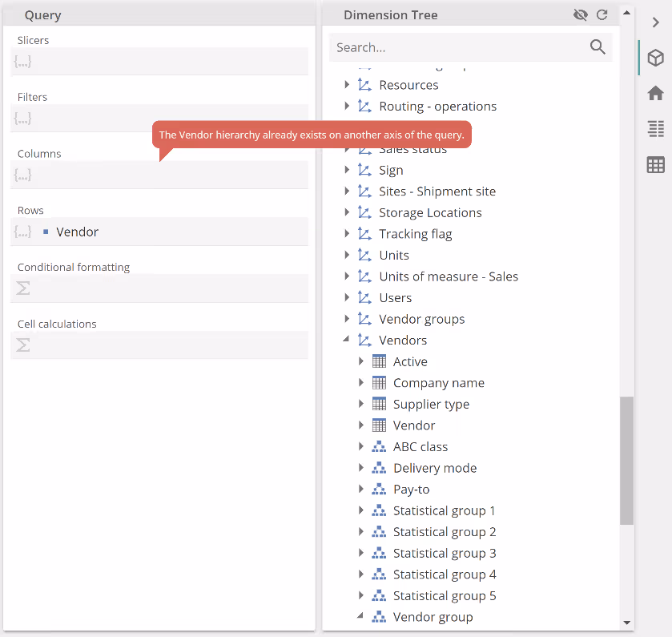Expand right sidebar chevron arrow
Viewport: 672px width, 637px height.
point(655,22)
